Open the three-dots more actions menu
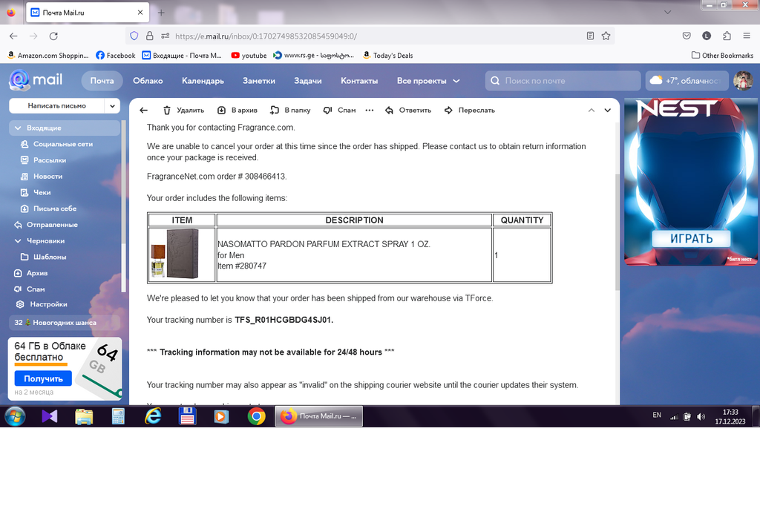 [x=370, y=111]
